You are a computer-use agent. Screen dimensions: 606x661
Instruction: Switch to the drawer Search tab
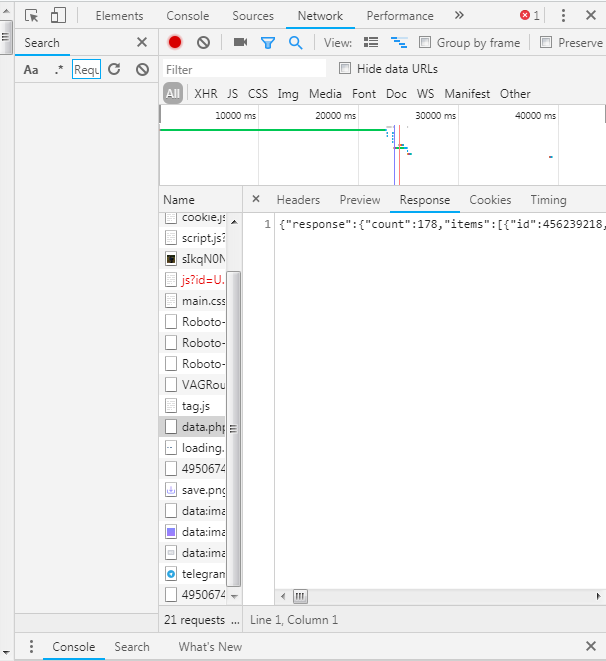132,647
